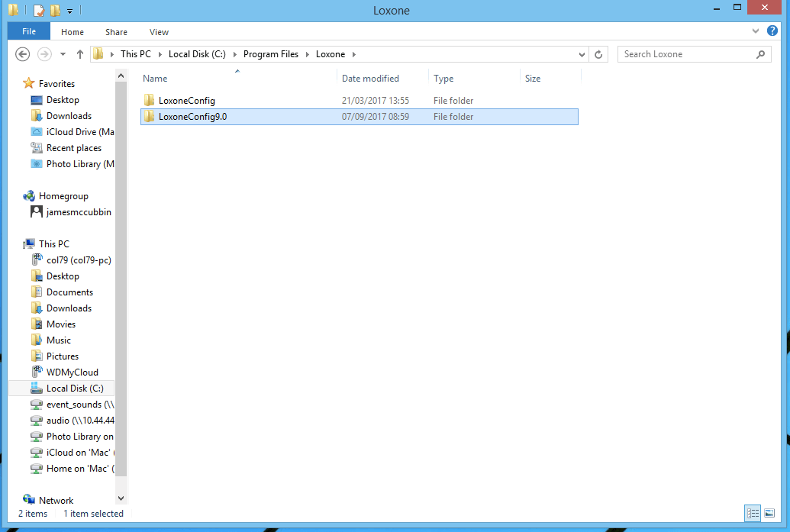Open the File menu
The image size is (790, 532).
tap(29, 32)
